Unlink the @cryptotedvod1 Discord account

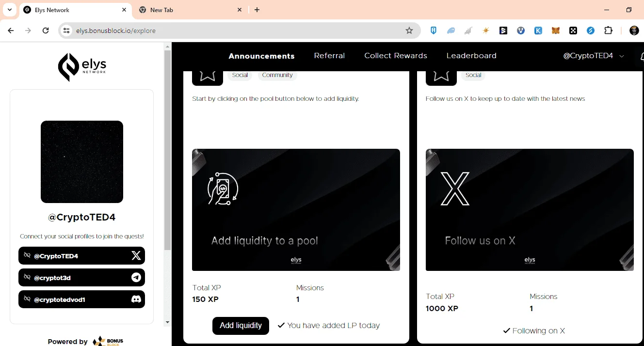[x=27, y=299]
